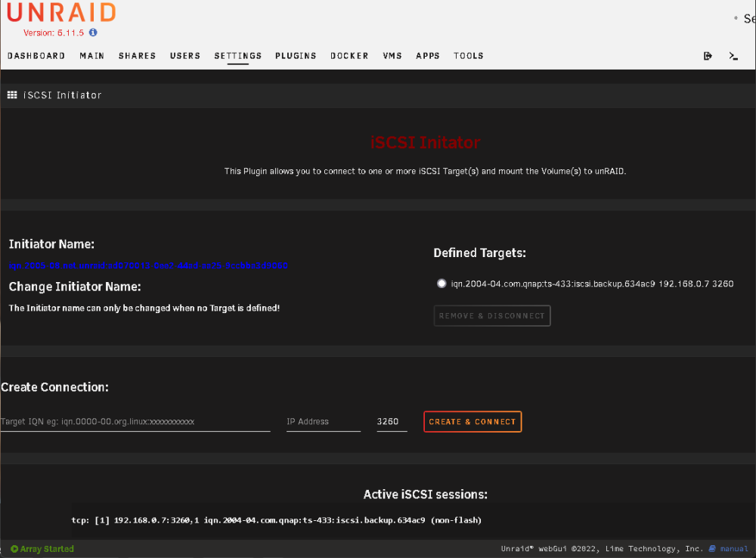Viewport: 756px width, 558px height.
Task: Open the terminal icon in the top bar
Action: pos(733,56)
